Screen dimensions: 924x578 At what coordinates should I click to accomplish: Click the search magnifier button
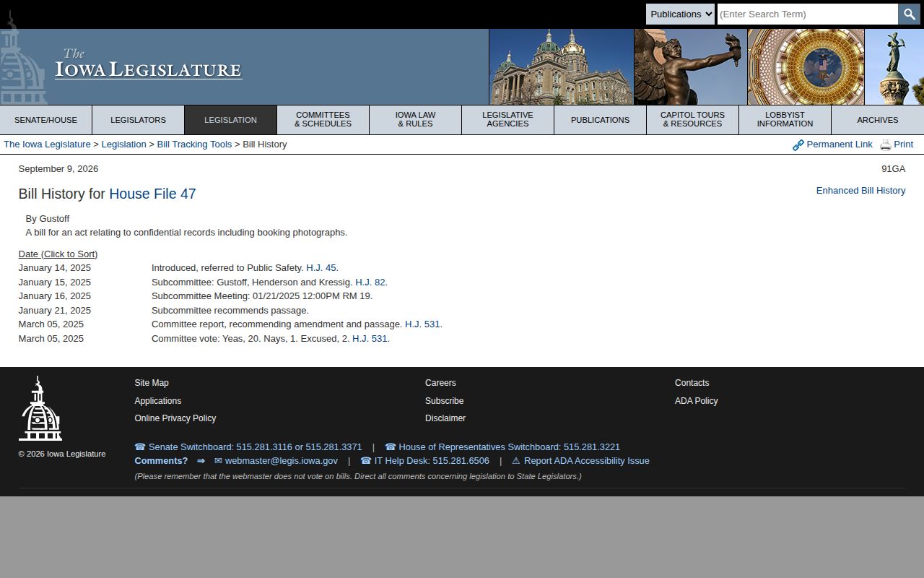click(x=909, y=14)
